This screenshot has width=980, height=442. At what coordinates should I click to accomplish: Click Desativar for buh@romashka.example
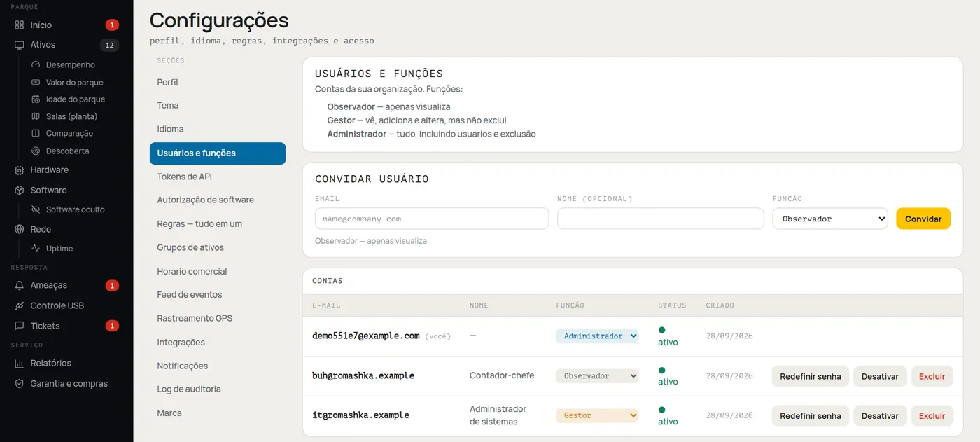click(880, 376)
